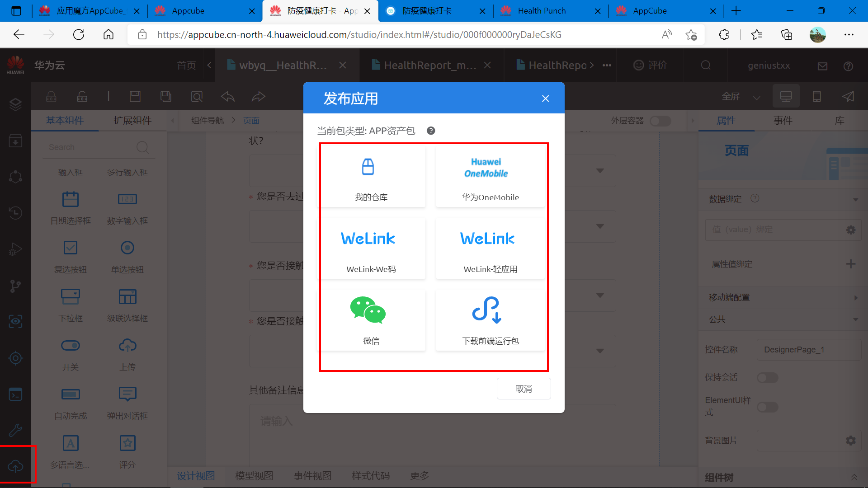Switch to the 事件 tab
Viewport: 868px width, 488px height.
click(783, 121)
